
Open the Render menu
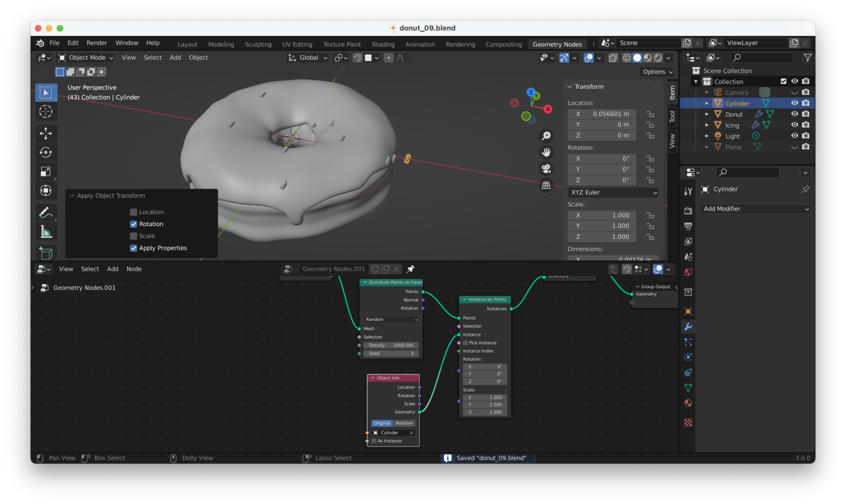tap(96, 43)
